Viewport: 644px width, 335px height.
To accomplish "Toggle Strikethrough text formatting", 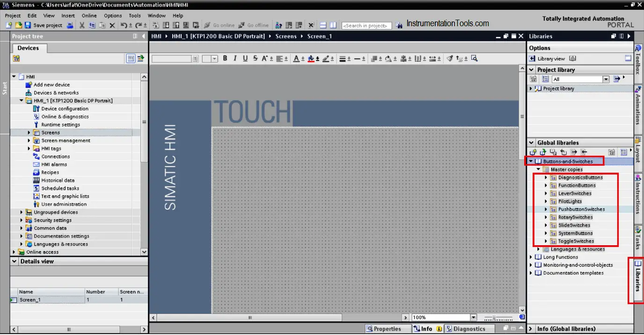I will [x=255, y=58].
